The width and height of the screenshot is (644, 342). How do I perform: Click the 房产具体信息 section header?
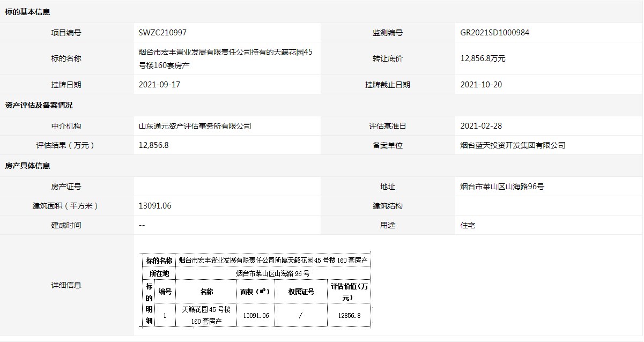click(x=28, y=166)
